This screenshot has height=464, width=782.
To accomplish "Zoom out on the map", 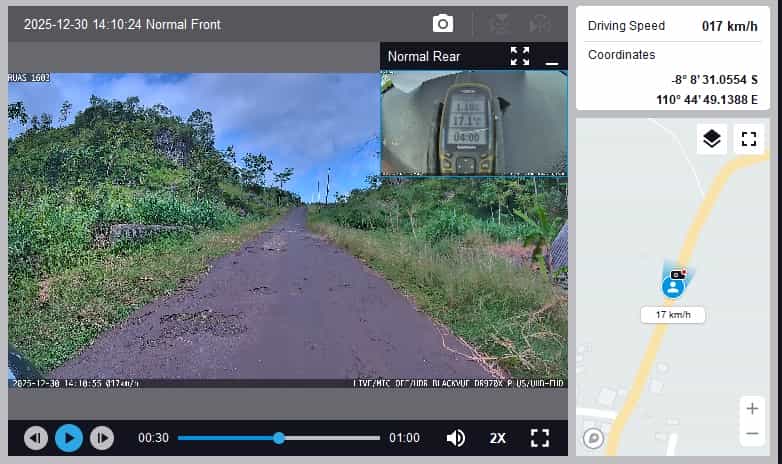I will 751,433.
